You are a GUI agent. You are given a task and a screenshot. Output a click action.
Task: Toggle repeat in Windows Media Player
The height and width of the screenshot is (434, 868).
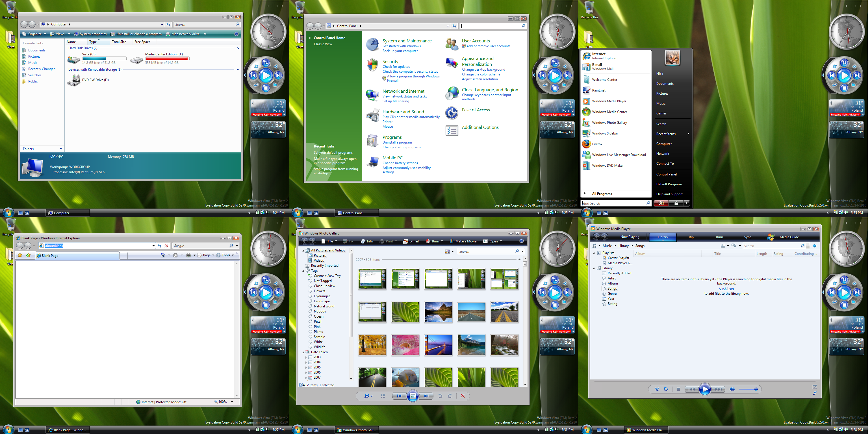(x=666, y=389)
